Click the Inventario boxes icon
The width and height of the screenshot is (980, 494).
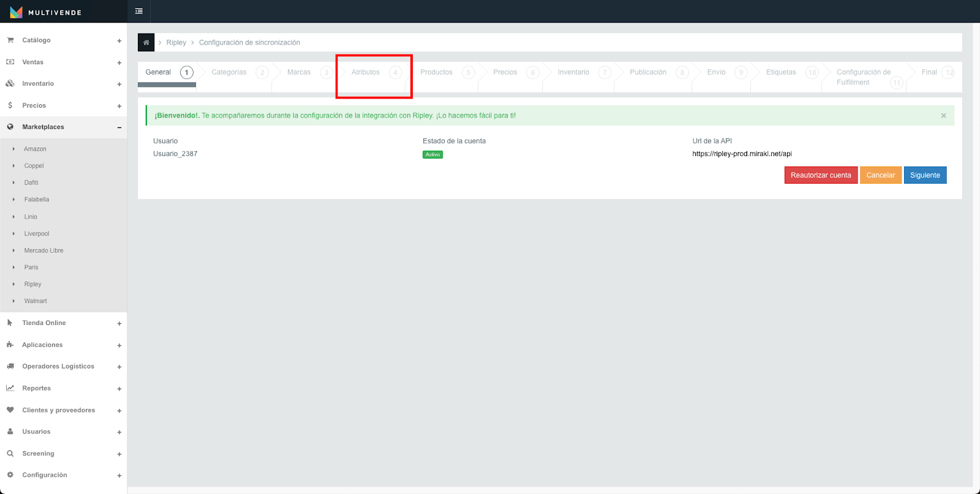point(10,83)
